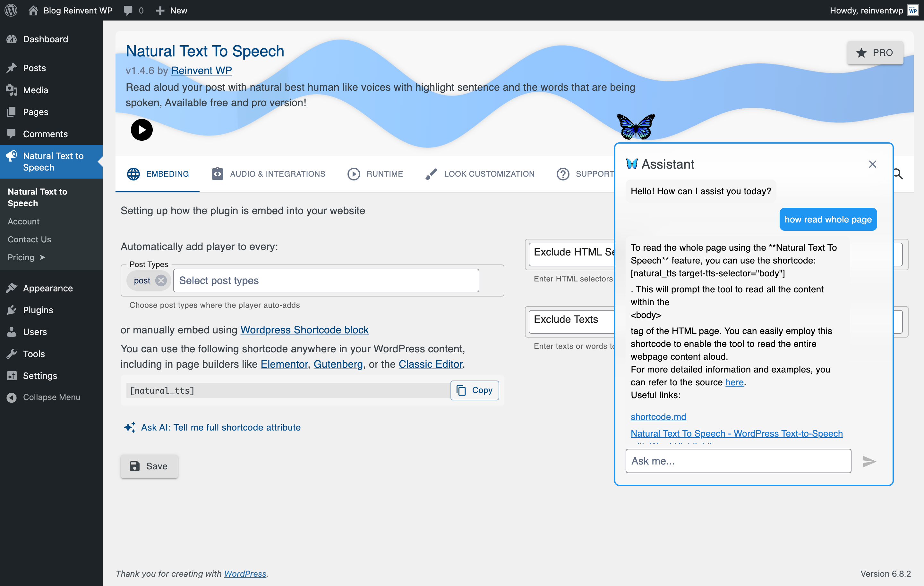Collapse the admin sidebar menu
924x586 pixels.
pos(51,397)
